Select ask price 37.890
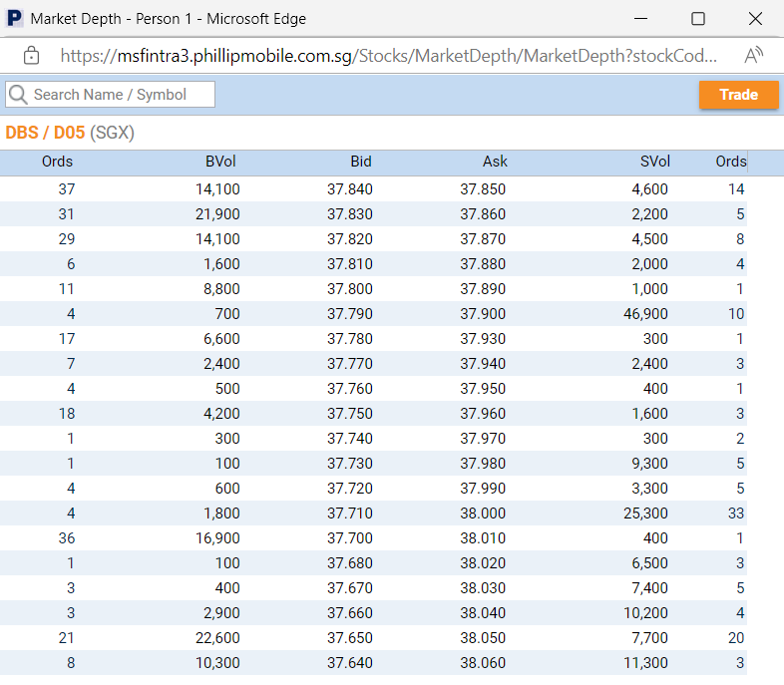 483,289
